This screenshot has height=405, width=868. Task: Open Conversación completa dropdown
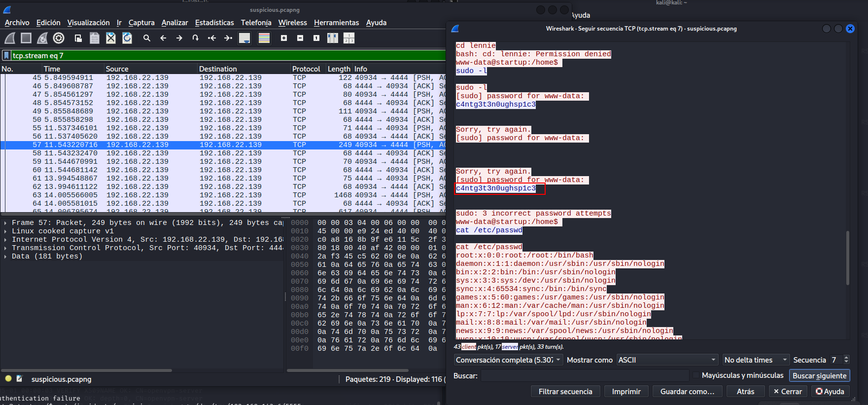point(508,360)
